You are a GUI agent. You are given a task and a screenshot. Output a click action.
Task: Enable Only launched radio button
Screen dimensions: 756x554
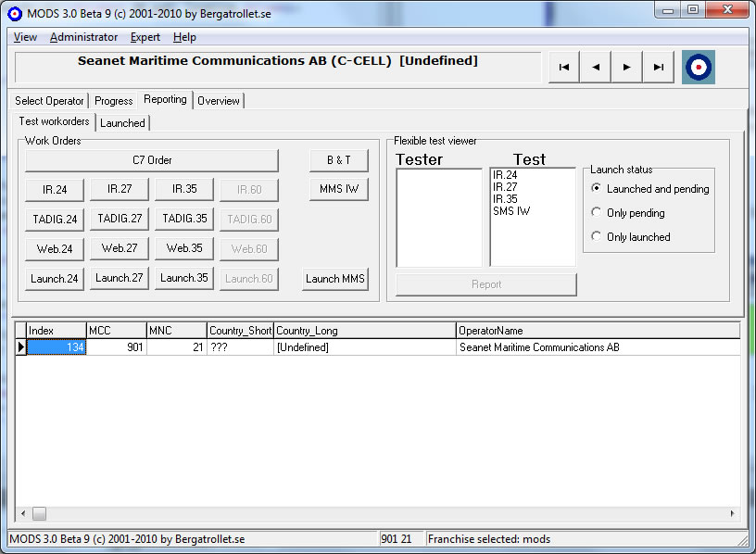point(597,237)
